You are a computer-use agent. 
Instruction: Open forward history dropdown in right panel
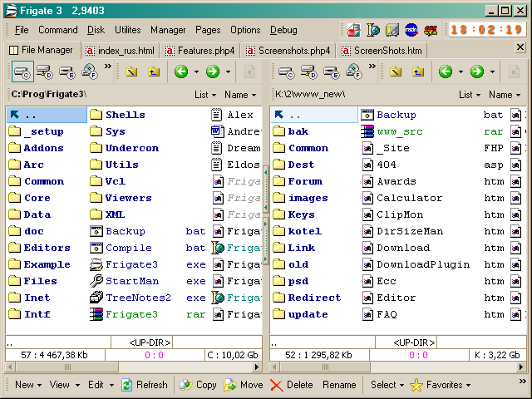[492, 71]
